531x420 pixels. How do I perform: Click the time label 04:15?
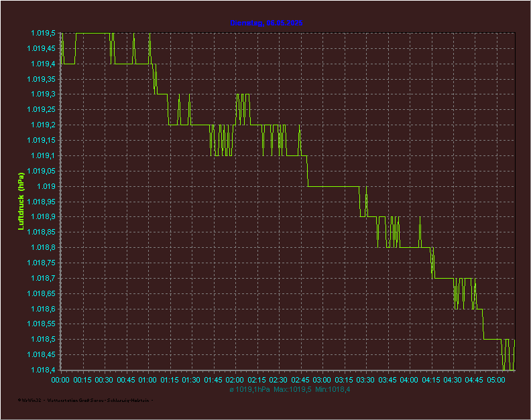click(431, 380)
